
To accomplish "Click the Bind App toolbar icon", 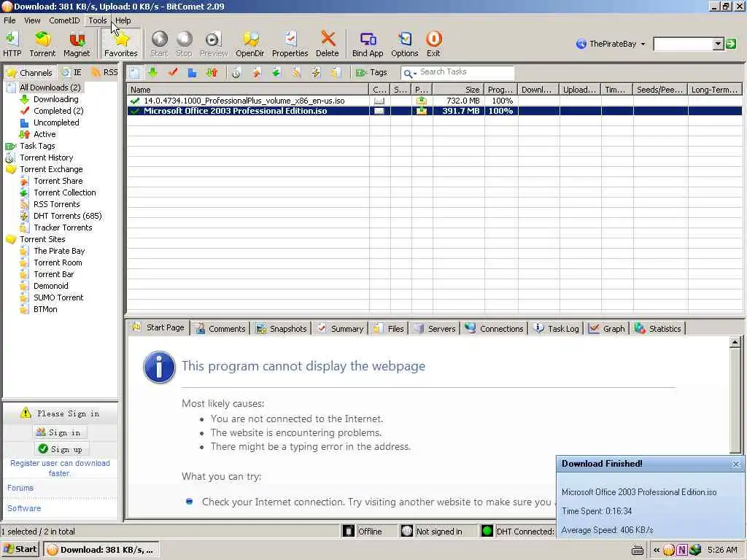I will (368, 44).
